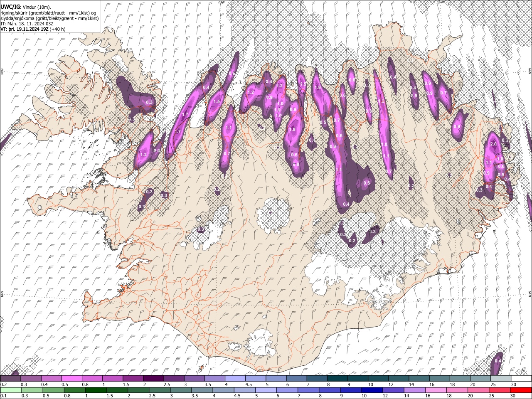Click the 20W longitude label at top
Image resolution: width=532 pixels, height=399 pixels.
click(x=221, y=2)
